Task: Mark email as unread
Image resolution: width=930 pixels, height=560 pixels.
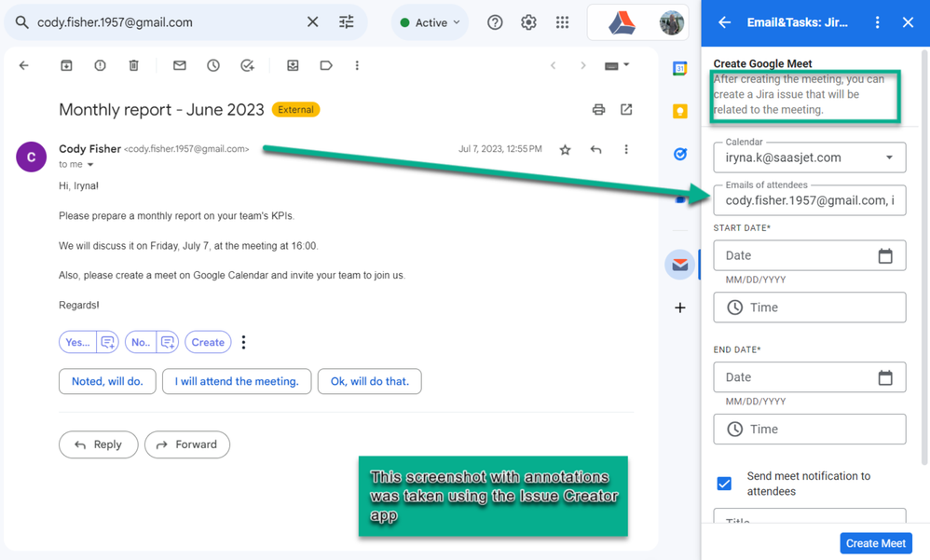Action: [180, 65]
